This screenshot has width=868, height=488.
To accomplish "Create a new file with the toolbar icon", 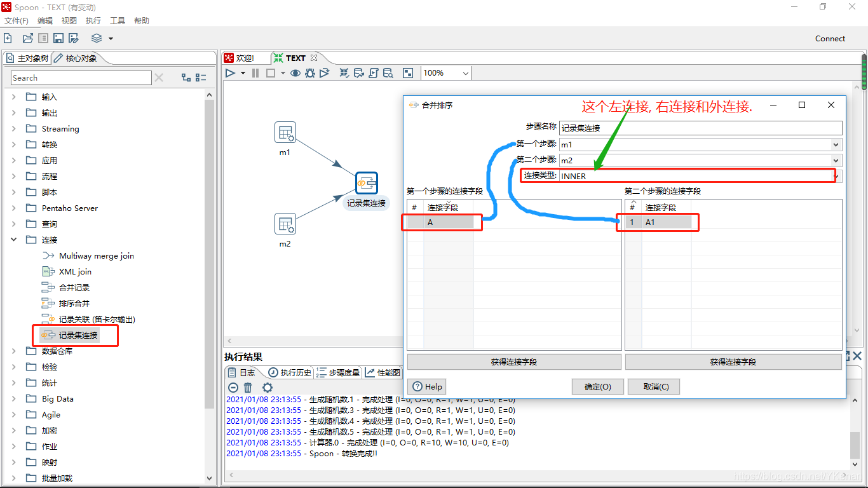I will [8, 38].
